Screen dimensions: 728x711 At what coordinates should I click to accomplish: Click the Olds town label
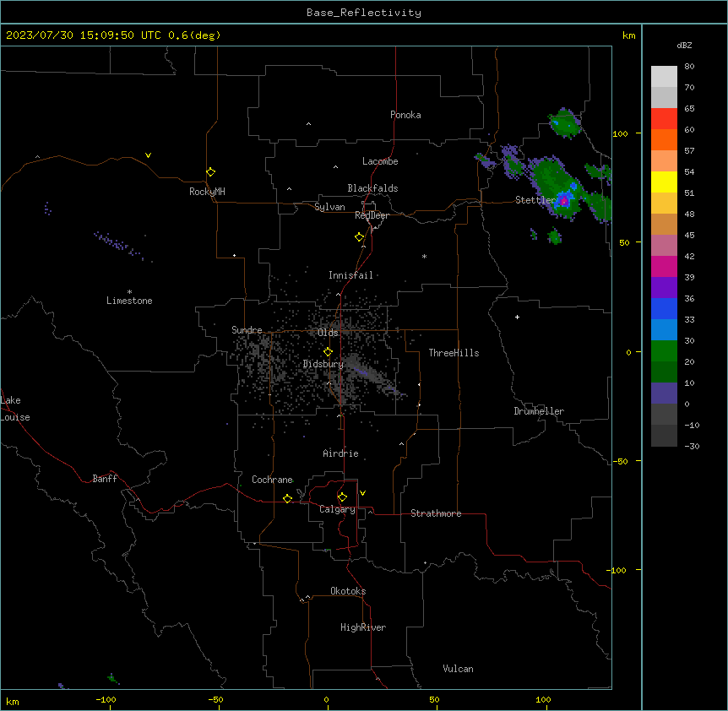coord(328,333)
